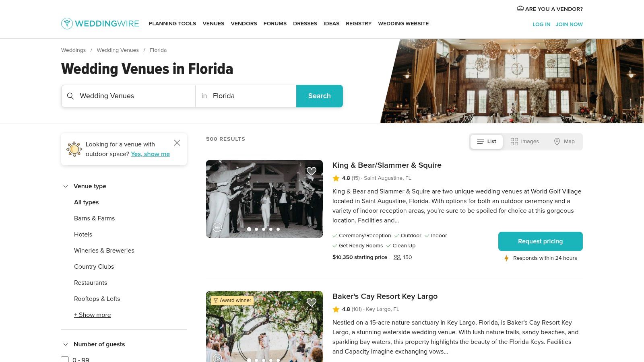This screenshot has height=362, width=644.
Task: Expand more venue types with Show more
Action: coord(92,315)
